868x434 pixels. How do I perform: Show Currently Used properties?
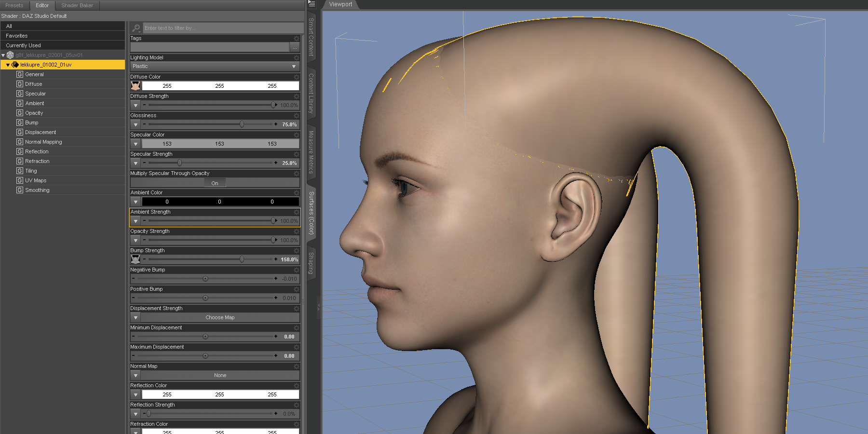(63, 45)
